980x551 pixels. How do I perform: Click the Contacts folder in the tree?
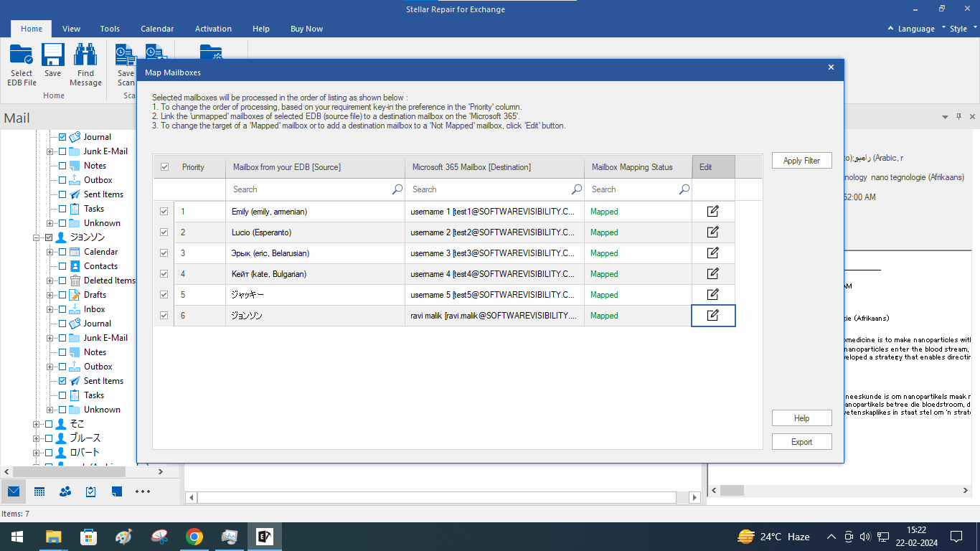(100, 266)
